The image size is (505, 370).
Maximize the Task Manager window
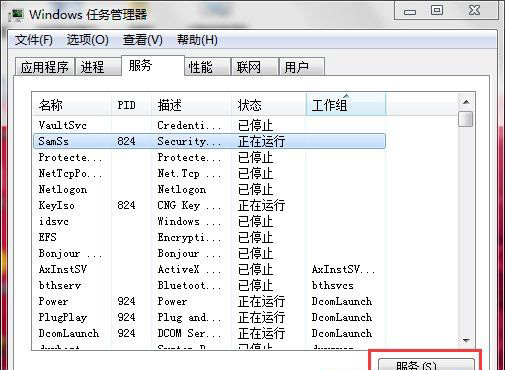pos(437,11)
